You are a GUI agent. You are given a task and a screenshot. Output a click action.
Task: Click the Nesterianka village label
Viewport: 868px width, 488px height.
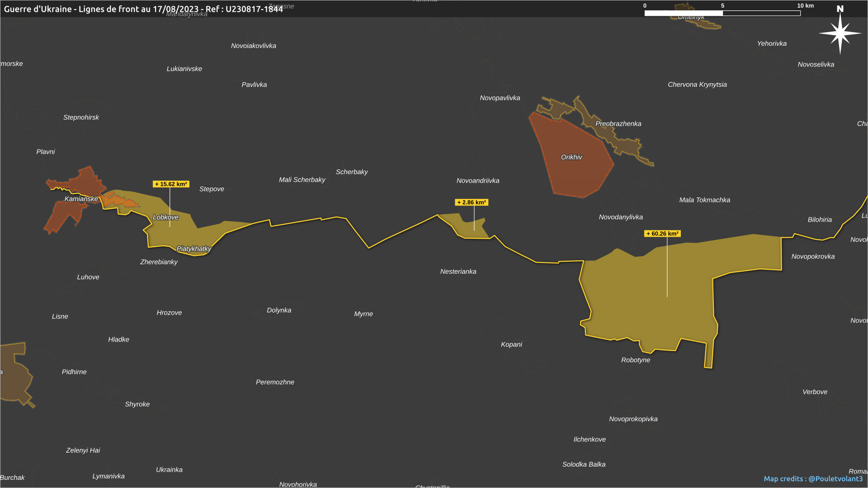[x=458, y=272]
